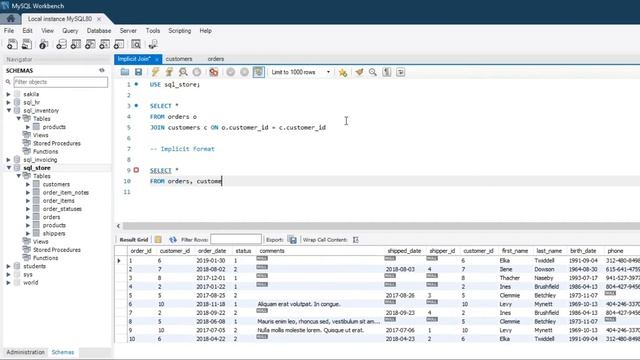The width and height of the screenshot is (640, 360).
Task: Collapse the sql_inventory schema
Action: click(x=9, y=111)
